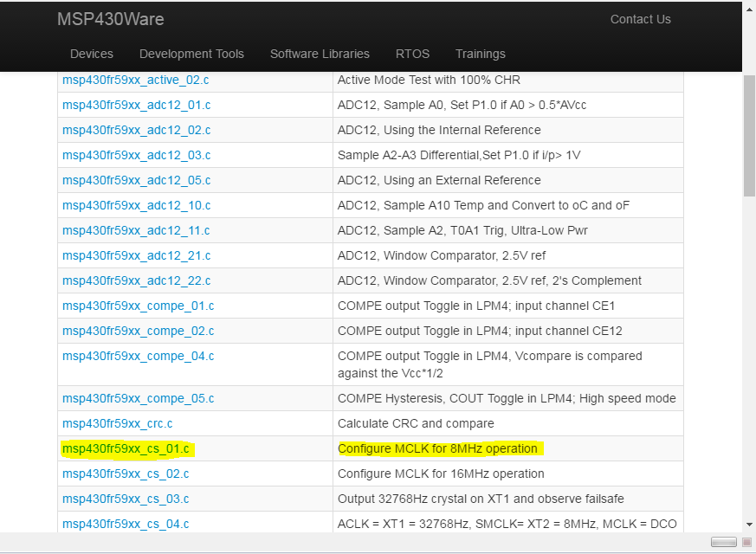Select 'Configure MCLK for 8MHz operation' text
The width and height of the screenshot is (756, 554).
point(437,448)
